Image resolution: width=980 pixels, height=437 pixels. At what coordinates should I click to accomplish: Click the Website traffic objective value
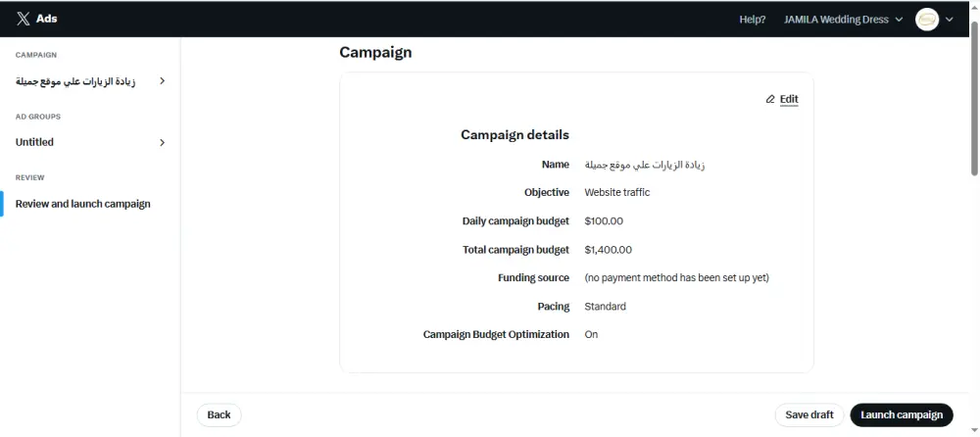click(616, 193)
